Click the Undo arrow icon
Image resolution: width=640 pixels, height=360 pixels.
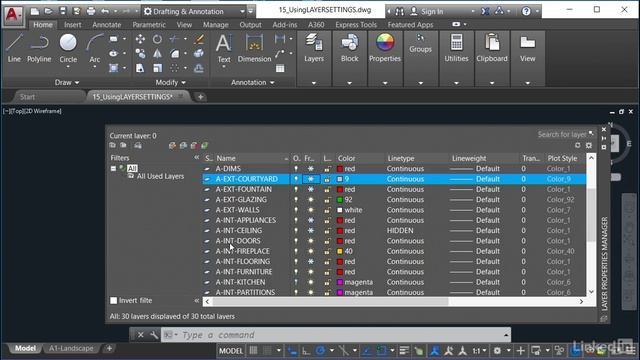(105, 11)
